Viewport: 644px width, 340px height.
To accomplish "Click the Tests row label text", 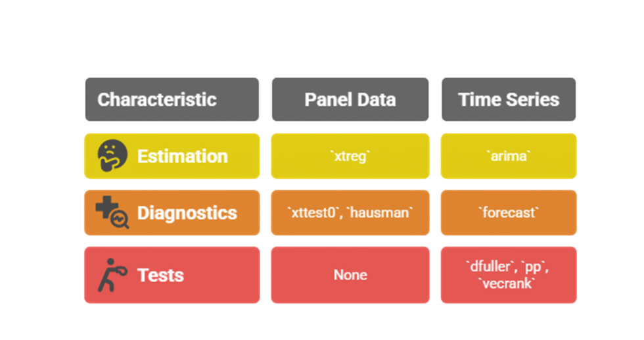I will (160, 275).
